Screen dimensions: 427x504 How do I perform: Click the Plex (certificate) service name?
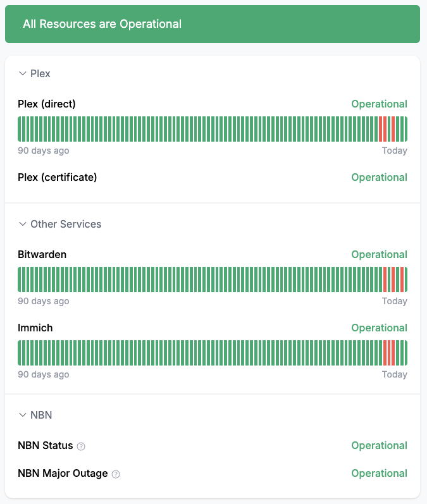coord(58,177)
